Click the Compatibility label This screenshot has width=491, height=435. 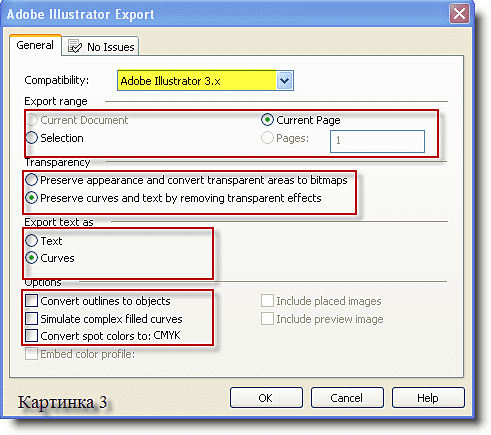pos(57,80)
